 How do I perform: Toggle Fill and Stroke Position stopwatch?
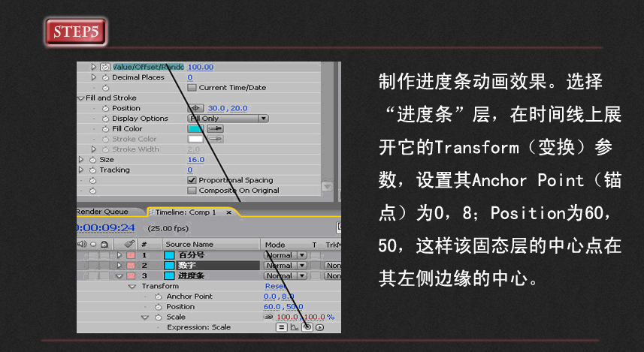(x=105, y=108)
